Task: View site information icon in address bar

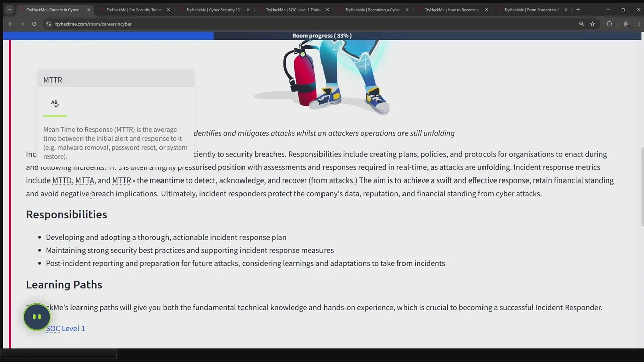Action: (48, 24)
